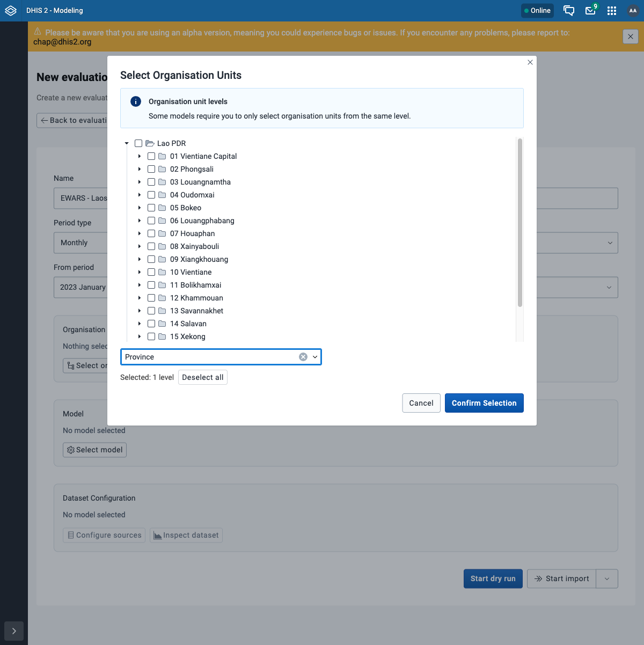Expand the 04 Oudomxai node
Image resolution: width=644 pixels, height=645 pixels.
140,195
